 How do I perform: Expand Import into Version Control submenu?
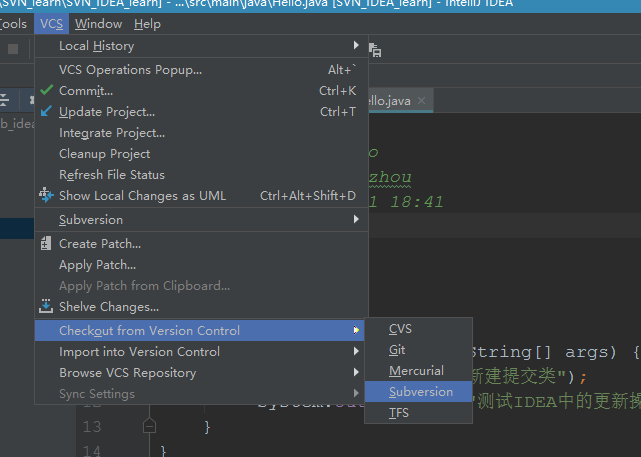pos(199,352)
